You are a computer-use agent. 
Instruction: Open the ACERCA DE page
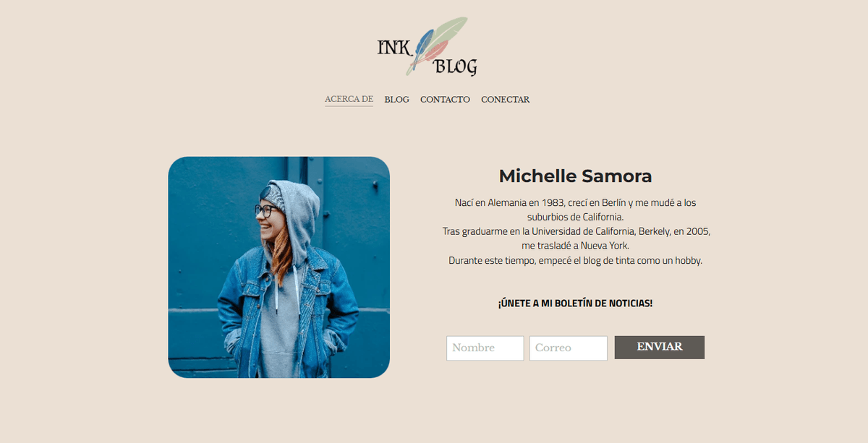click(x=349, y=99)
